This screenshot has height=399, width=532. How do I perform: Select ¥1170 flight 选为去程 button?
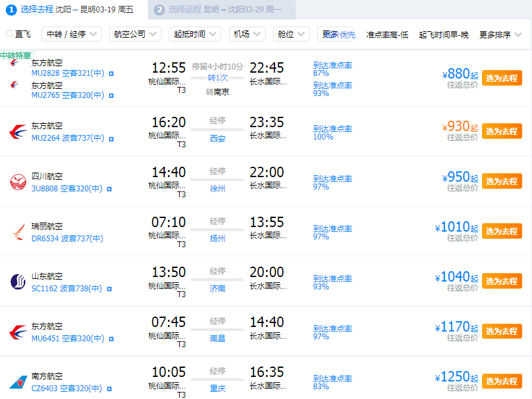tap(502, 331)
